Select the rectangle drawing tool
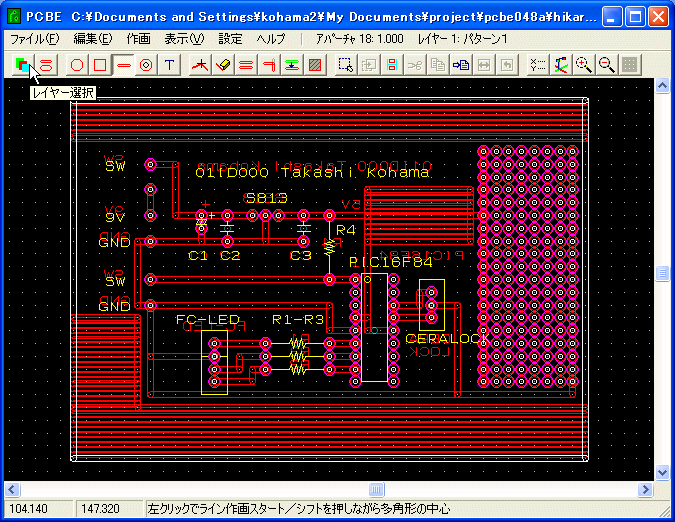This screenshot has width=675, height=522. pos(100,64)
